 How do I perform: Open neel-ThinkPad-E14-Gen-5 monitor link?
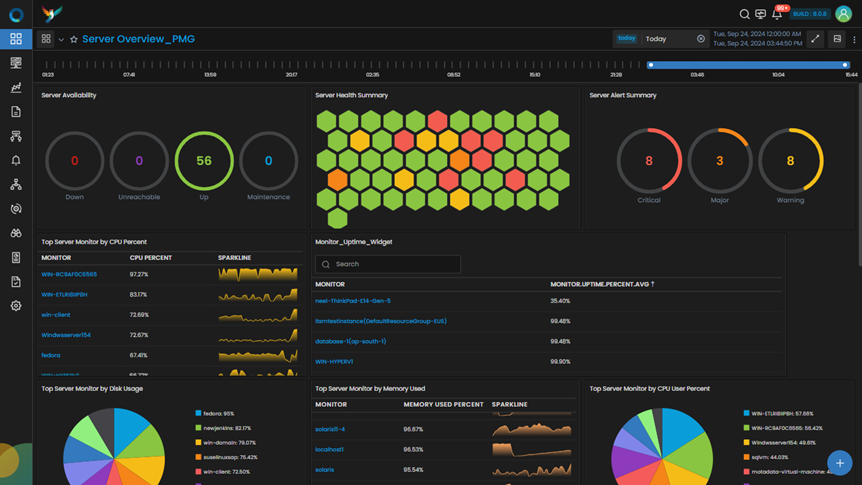[x=353, y=301]
